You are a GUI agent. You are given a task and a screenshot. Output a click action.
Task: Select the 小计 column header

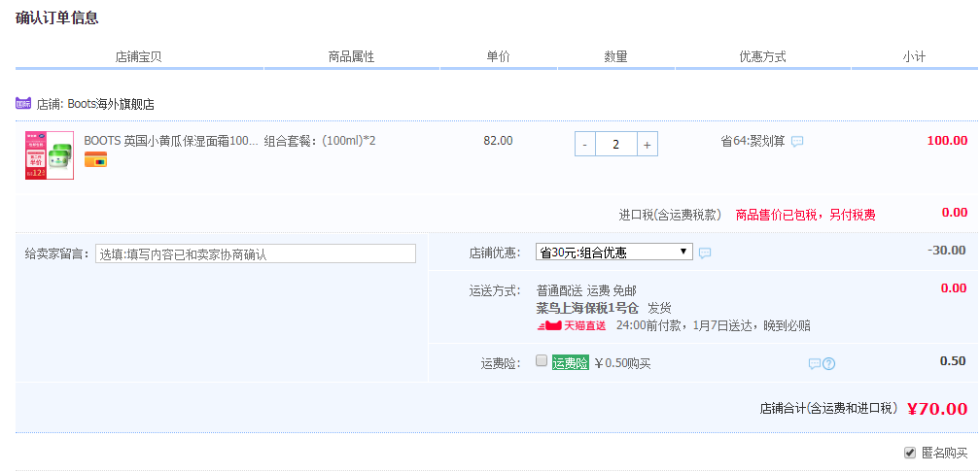[x=914, y=56]
